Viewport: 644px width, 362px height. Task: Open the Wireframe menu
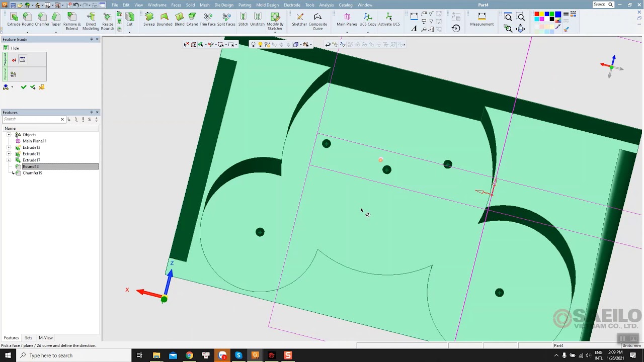coord(157,5)
